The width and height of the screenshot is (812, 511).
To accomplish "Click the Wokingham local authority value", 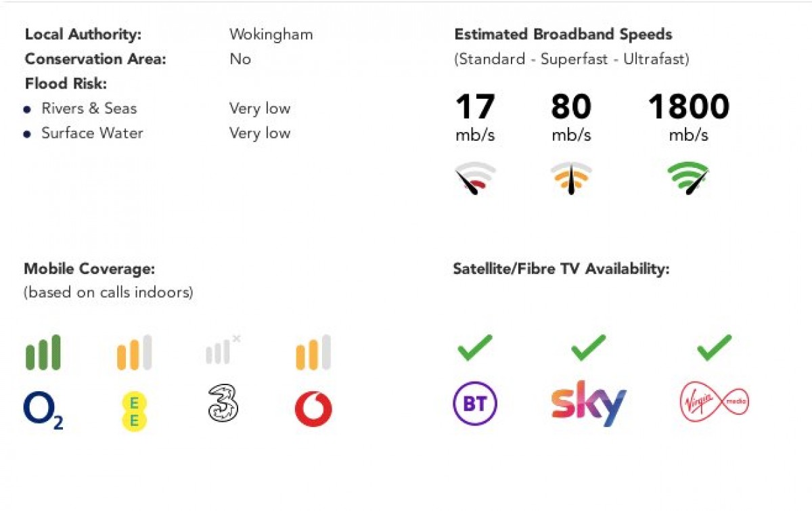I will (x=271, y=35).
